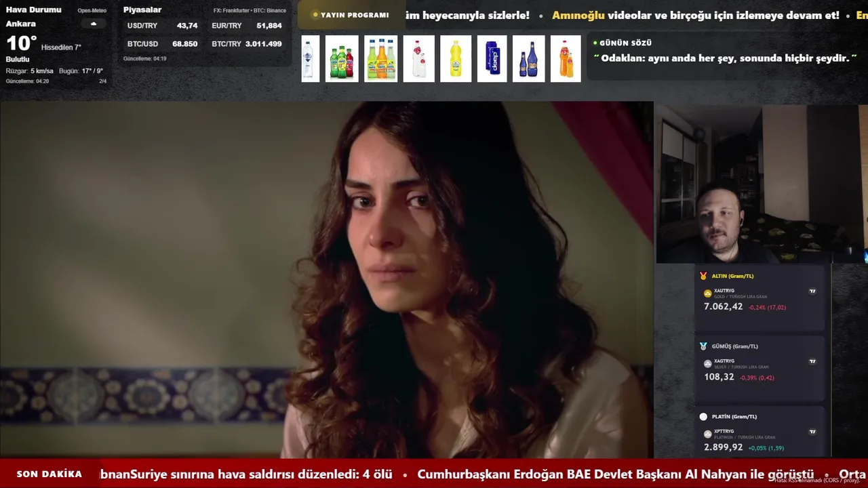Click the TradingView logo on the GÜMÜŞ card
Screen dimensions: 868x488
click(812, 361)
